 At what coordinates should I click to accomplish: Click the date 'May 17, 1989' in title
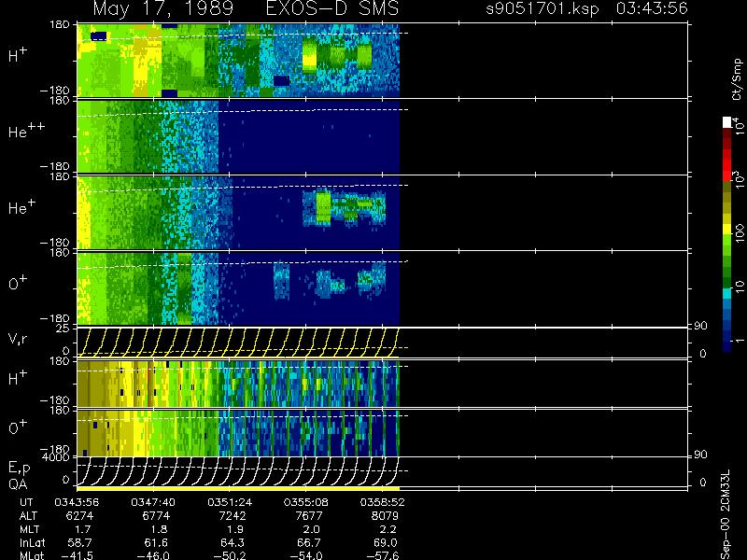(x=162, y=8)
